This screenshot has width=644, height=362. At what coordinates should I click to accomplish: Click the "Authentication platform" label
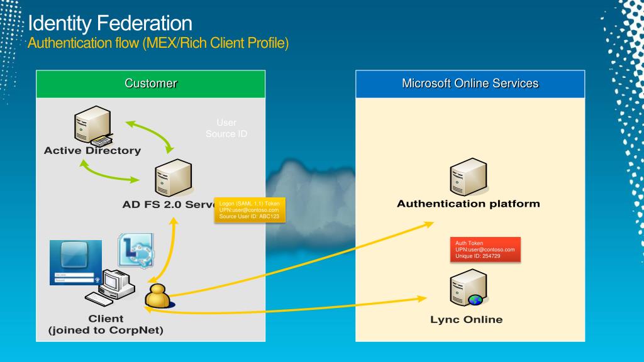469,204
